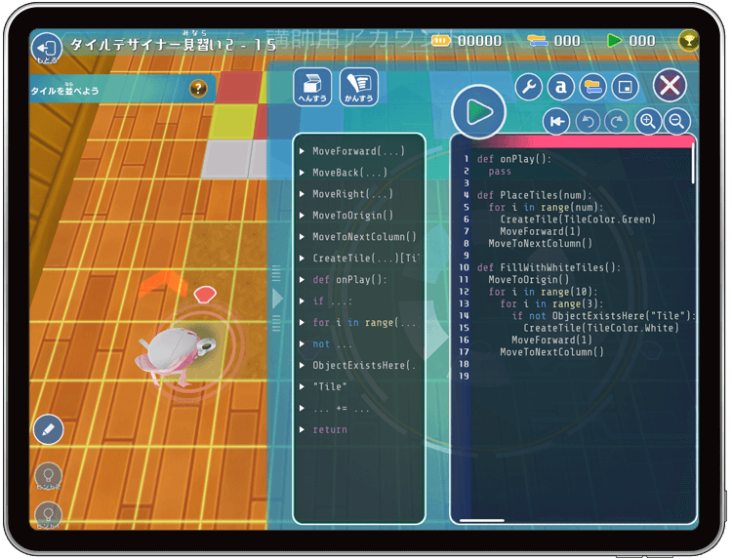Click the red tile on the floor
732x560 pixels.
coord(239,87)
